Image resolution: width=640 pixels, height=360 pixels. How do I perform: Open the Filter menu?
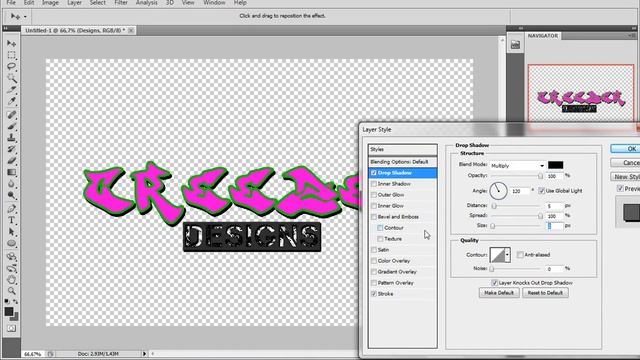click(121, 2)
